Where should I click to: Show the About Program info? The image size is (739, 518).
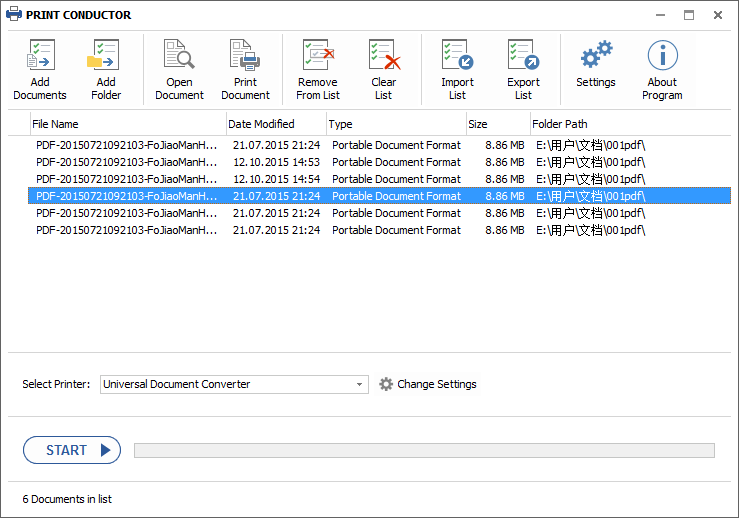(662, 56)
